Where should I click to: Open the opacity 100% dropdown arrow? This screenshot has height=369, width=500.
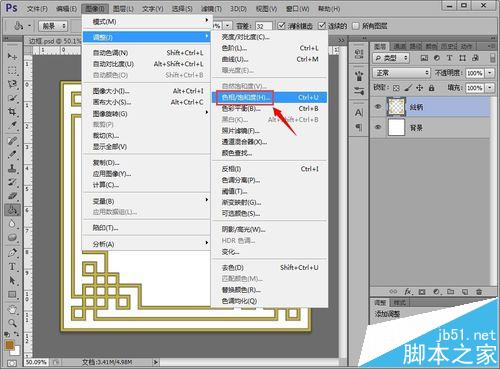(490, 73)
